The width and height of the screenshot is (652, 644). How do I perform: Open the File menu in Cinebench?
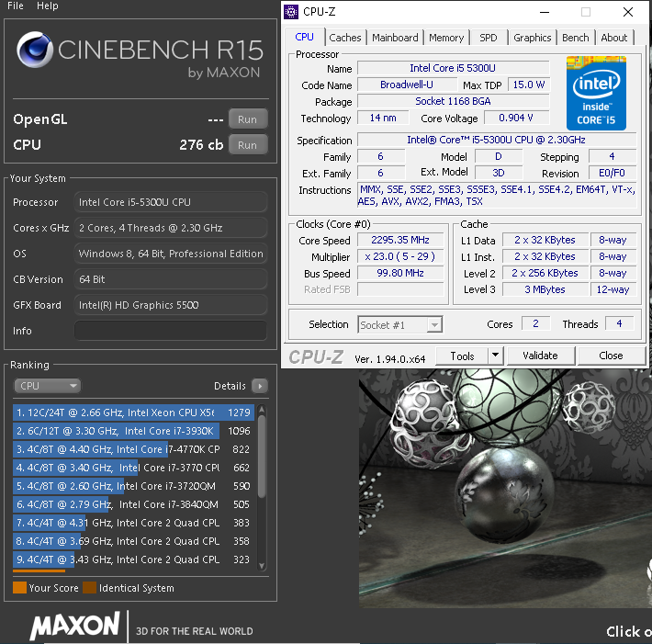16,6
